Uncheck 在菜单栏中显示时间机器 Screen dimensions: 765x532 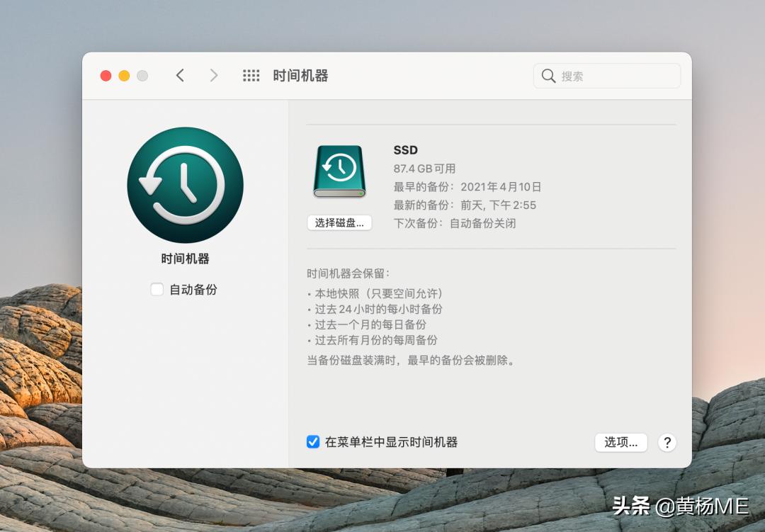(x=312, y=442)
